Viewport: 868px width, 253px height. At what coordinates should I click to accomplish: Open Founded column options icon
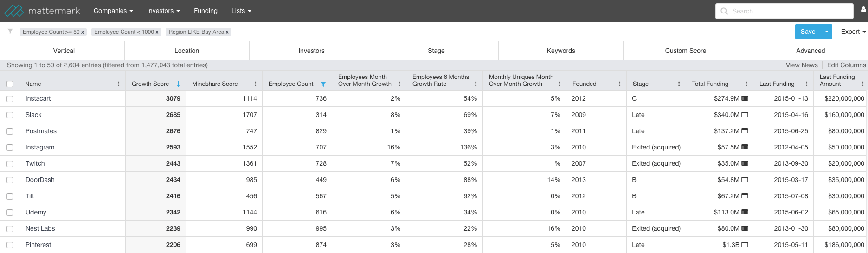(620, 84)
